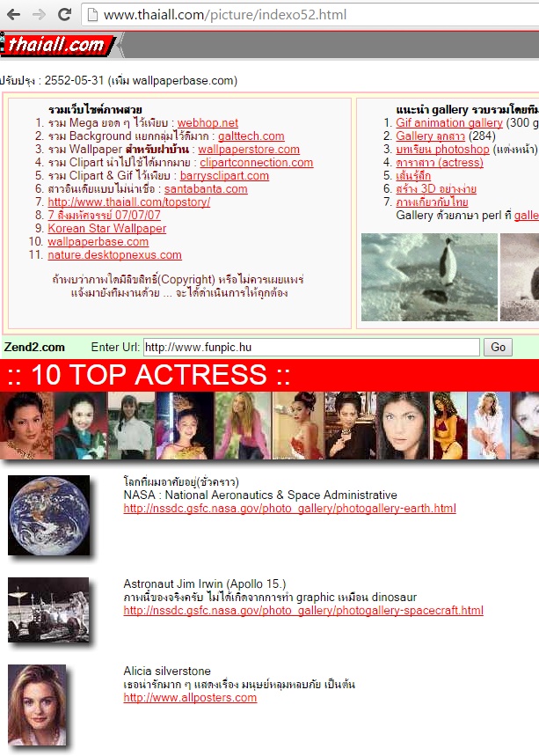
Task: Open the Earth globe thumbnail
Action: coord(48,515)
